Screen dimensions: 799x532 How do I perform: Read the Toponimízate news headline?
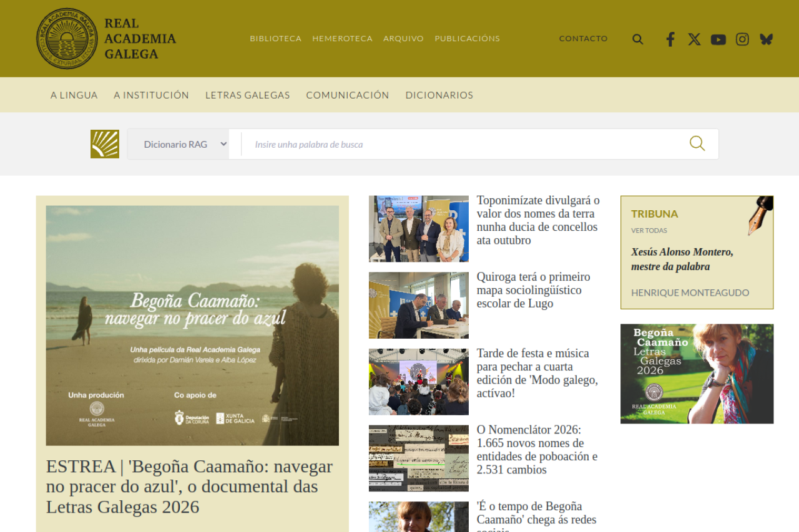click(x=538, y=220)
